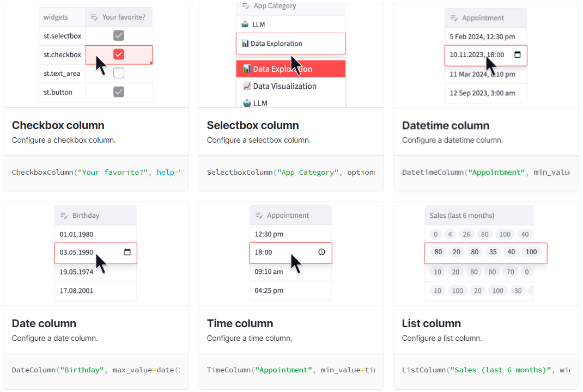
Task: Click the bar-chart emoji next to Data Exploration
Action: click(244, 42)
